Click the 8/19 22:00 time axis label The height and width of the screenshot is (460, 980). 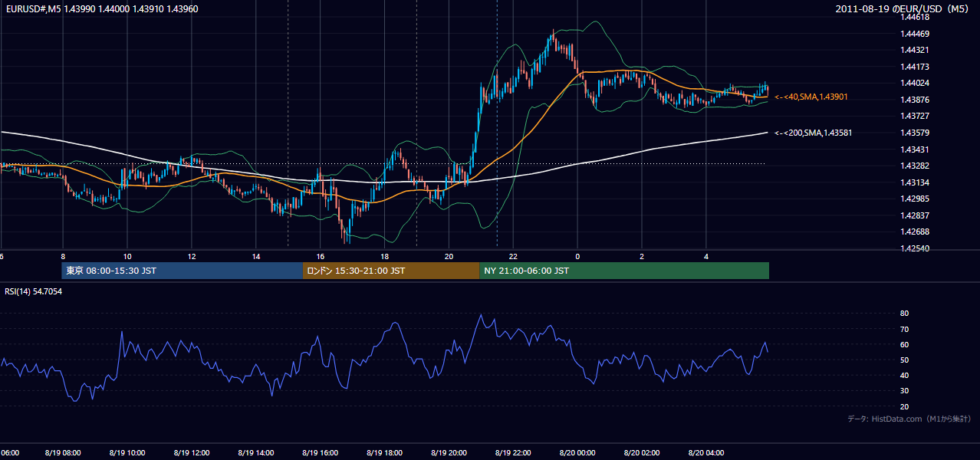[514, 452]
